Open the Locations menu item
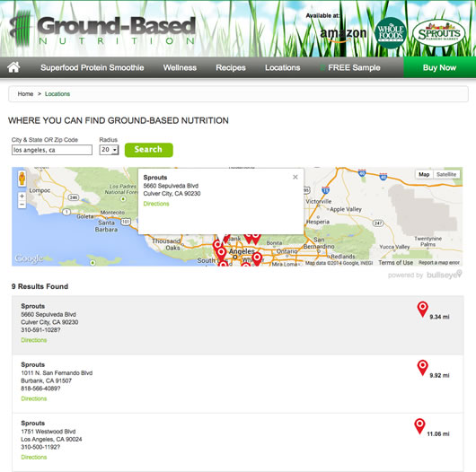 coord(283,67)
